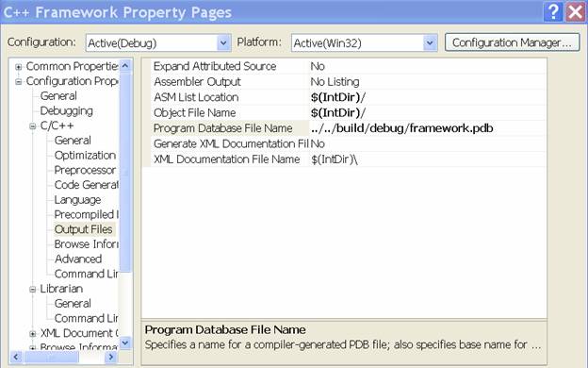Select Generate XML Documentation Files property
This screenshot has height=368, width=588.
coord(231,143)
